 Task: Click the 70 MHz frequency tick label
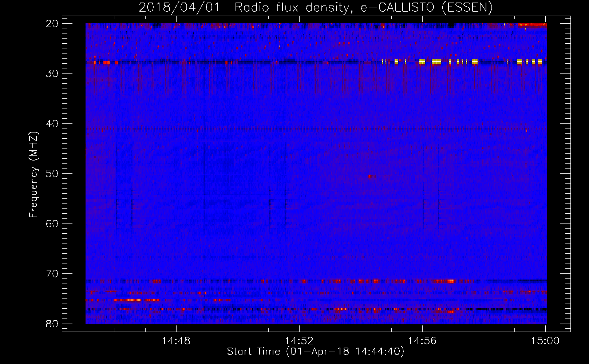click(52, 274)
